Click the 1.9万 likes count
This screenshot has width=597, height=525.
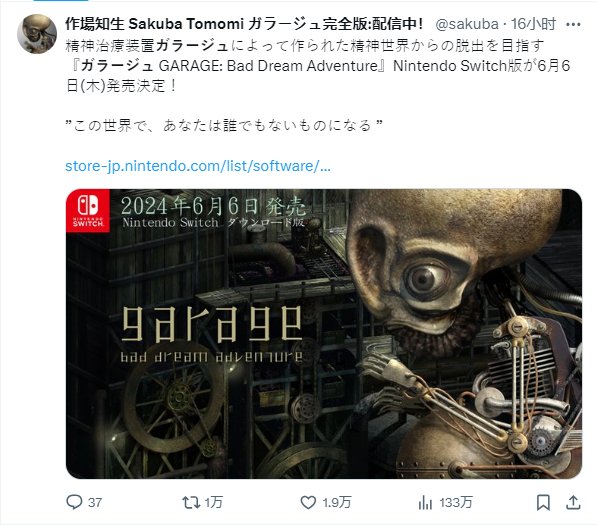pyautogui.click(x=337, y=503)
